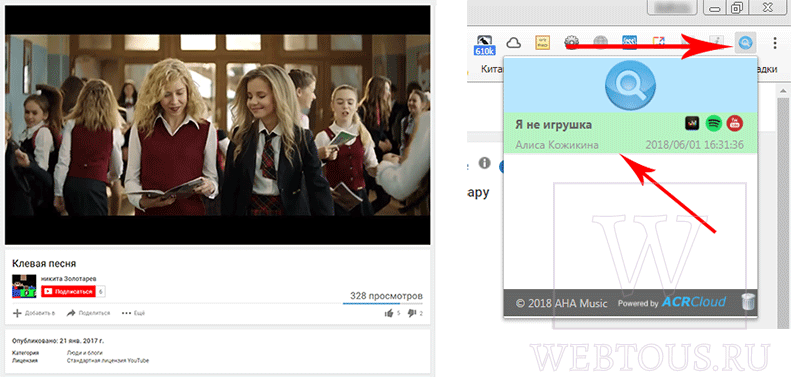The height and width of the screenshot is (377, 800).
Task: Click the yellow sticky note extension icon
Action: click(x=542, y=43)
